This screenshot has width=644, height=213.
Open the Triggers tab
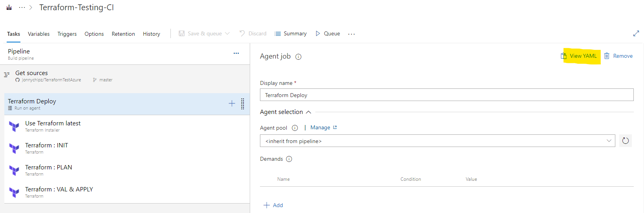click(67, 34)
